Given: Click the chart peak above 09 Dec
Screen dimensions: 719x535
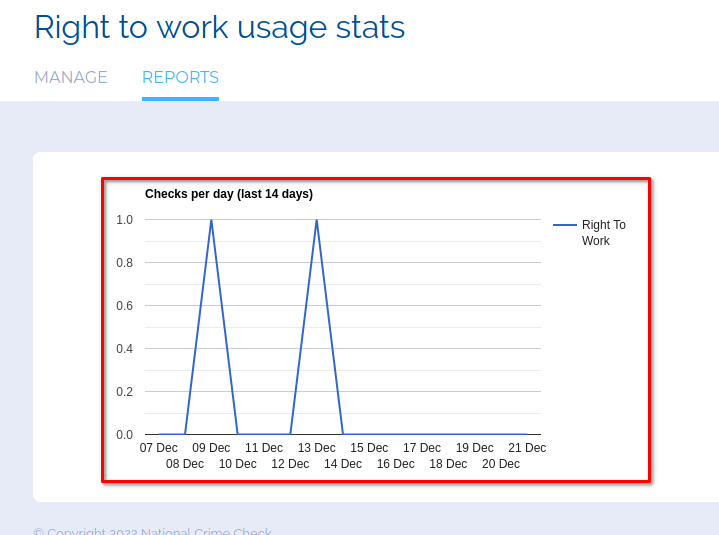Looking at the screenshot, I should (x=211, y=221).
